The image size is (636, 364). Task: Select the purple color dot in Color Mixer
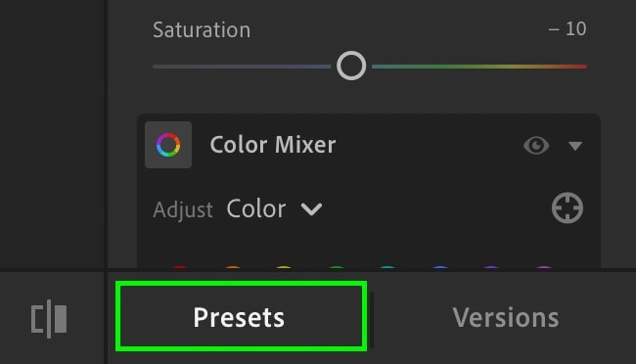pyautogui.click(x=491, y=267)
